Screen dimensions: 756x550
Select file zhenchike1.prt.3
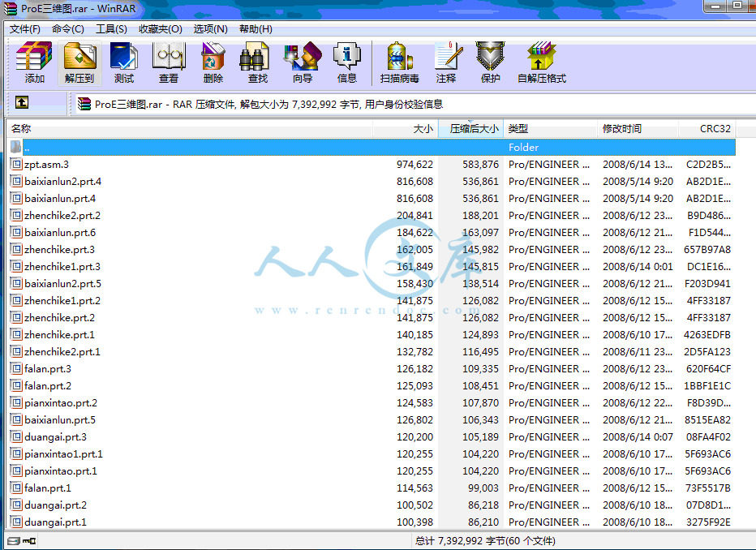click(x=372, y=267)
